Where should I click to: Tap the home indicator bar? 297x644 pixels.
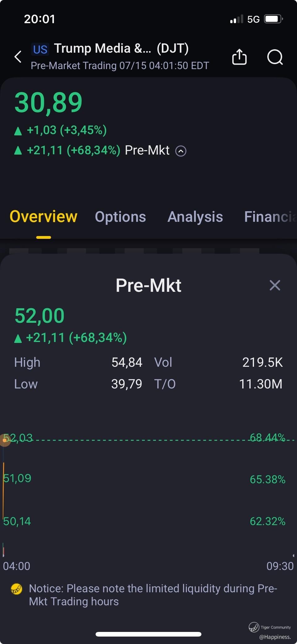coord(148,634)
